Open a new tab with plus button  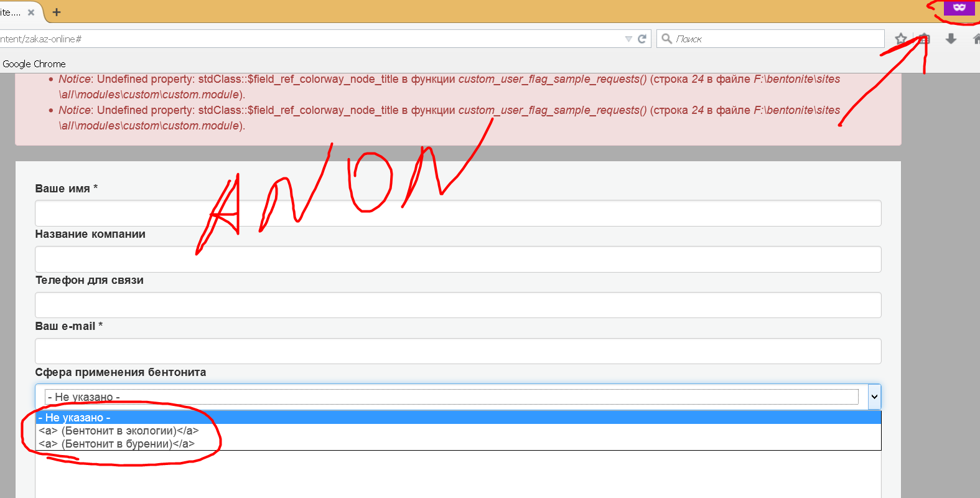(x=57, y=12)
